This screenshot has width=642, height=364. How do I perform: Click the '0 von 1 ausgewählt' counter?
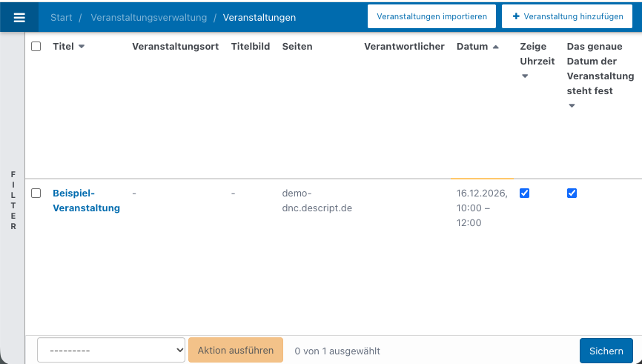coord(337,351)
